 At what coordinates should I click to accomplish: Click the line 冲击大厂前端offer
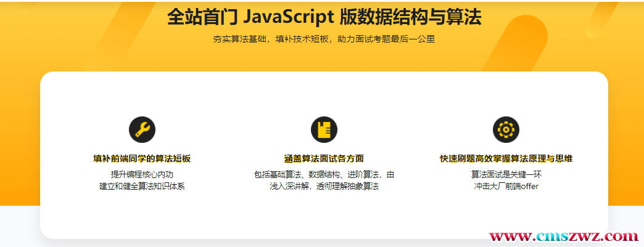tap(506, 186)
